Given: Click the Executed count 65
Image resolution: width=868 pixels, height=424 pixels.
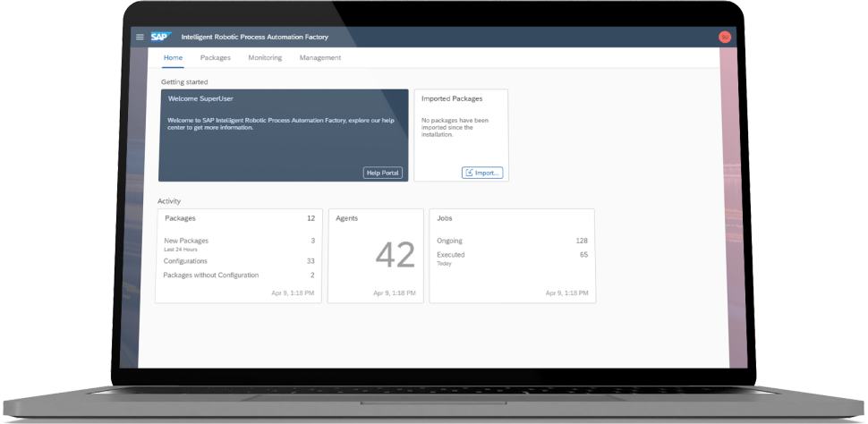Looking at the screenshot, I should tap(583, 255).
